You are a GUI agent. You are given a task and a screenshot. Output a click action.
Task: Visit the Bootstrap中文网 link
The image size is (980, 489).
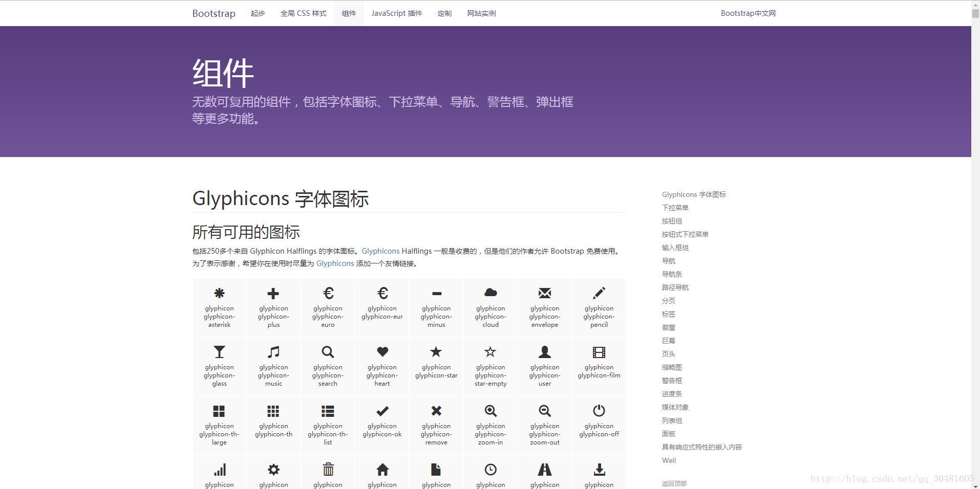[x=749, y=13]
